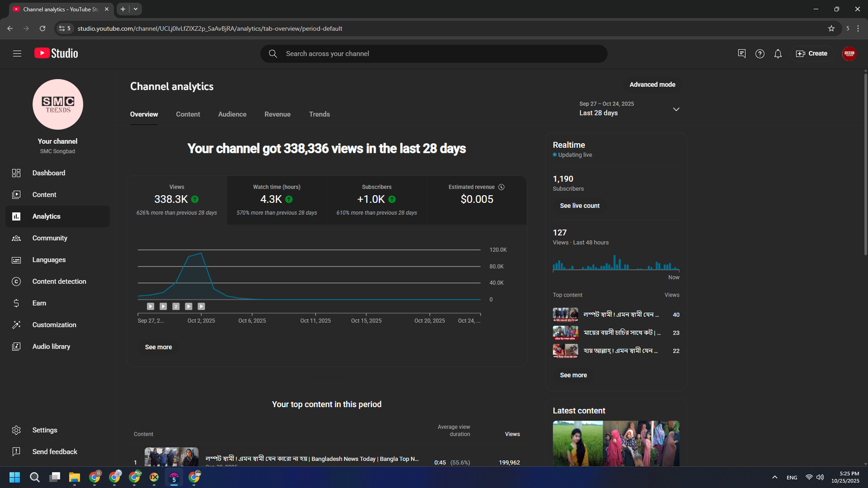Select the Watch time (hours) metric card

tap(277, 200)
